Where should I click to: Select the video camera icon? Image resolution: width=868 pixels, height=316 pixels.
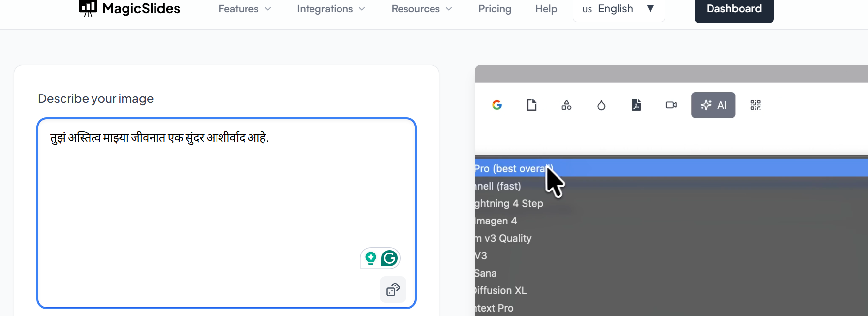click(x=671, y=105)
